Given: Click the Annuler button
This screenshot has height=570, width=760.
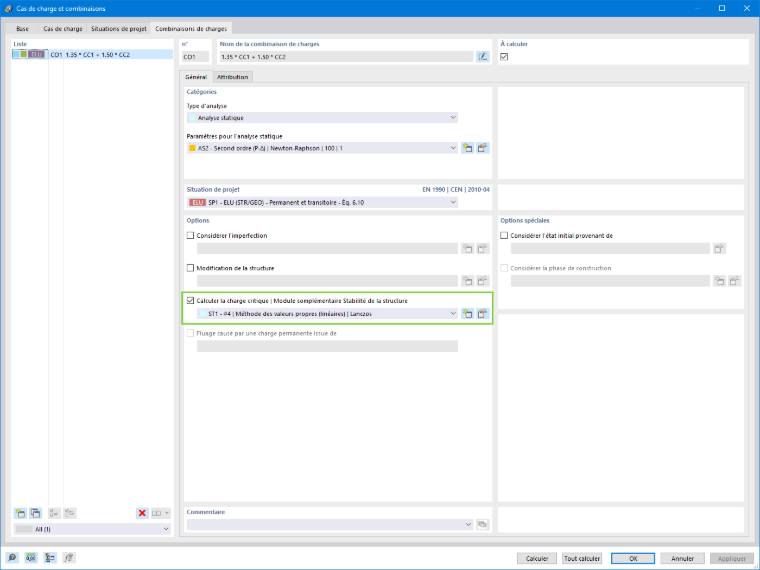Looking at the screenshot, I should click(x=682, y=558).
